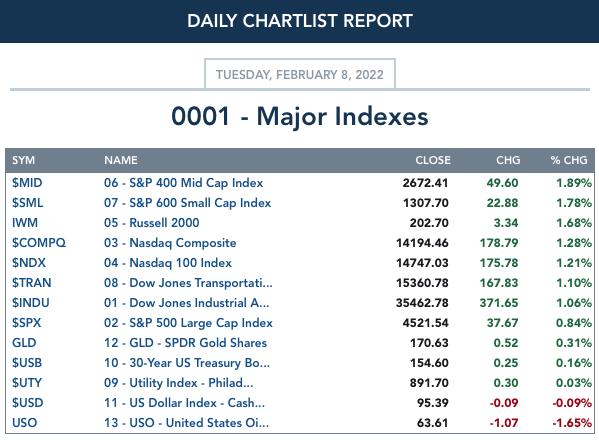Open '02 - S&P 500 Large Cap Index'

188,323
